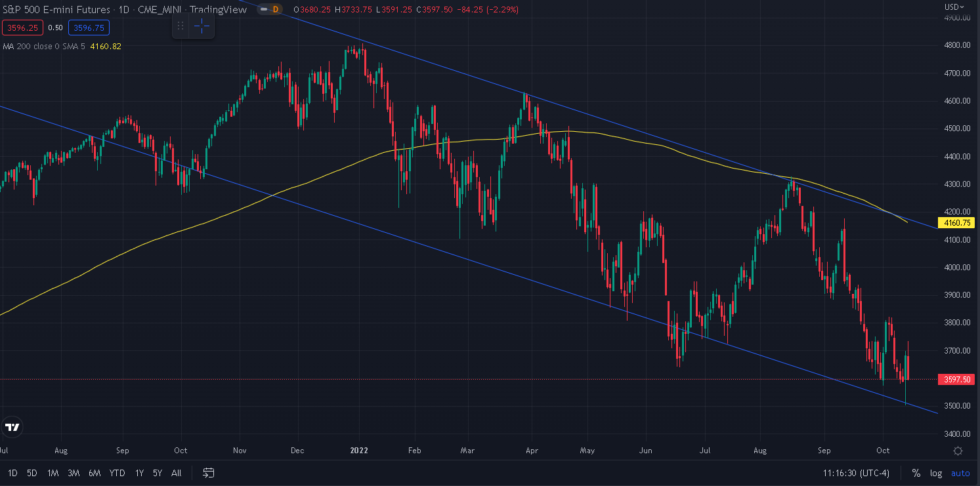The image size is (980, 486).
Task: Click the orange D delayed-data badge
Action: pyautogui.click(x=275, y=9)
